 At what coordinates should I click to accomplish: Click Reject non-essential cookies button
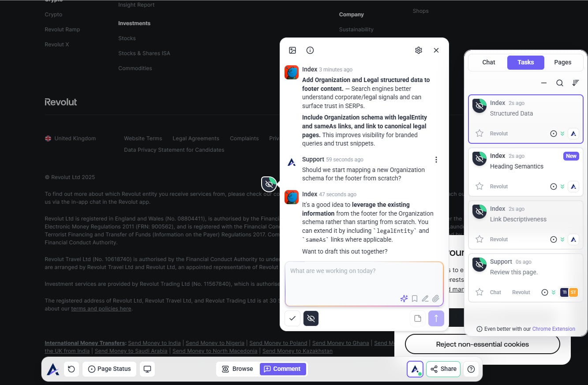(x=482, y=344)
